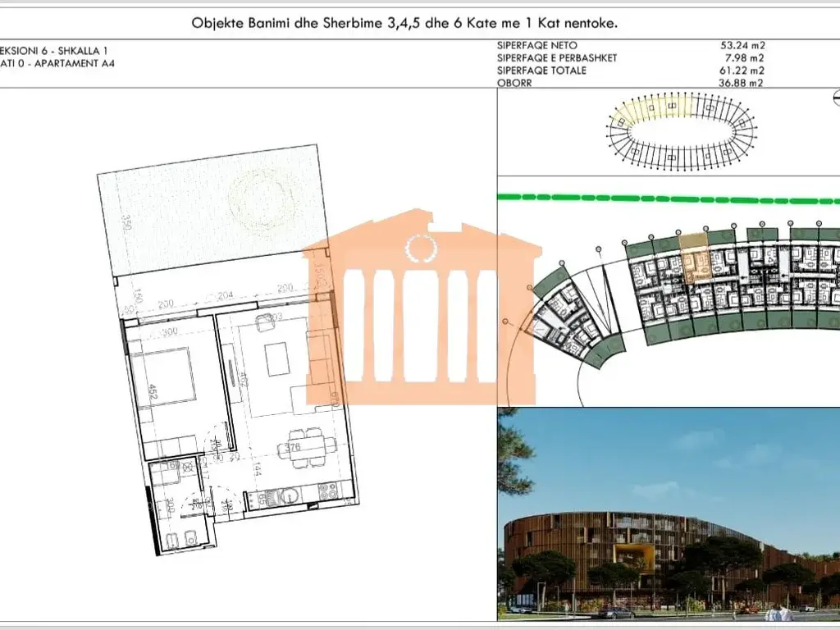The width and height of the screenshot is (840, 630).
Task: Click the 7.98 m2 shared area value
Action: click(x=745, y=58)
